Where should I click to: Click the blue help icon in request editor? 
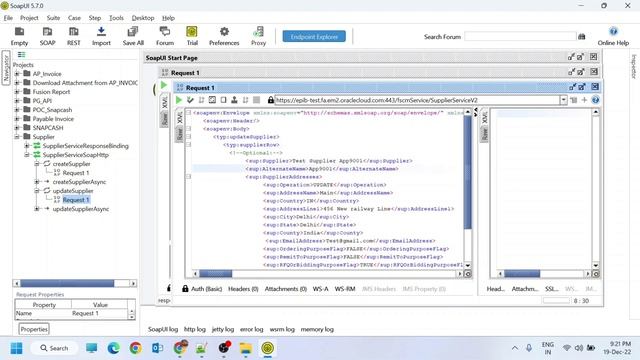[596, 100]
